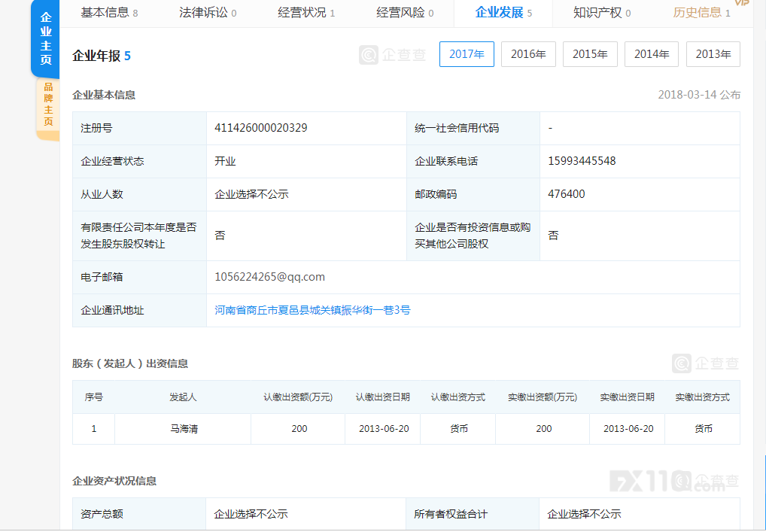Click the 从业人数 label
The image size is (766, 532).
[102, 194]
